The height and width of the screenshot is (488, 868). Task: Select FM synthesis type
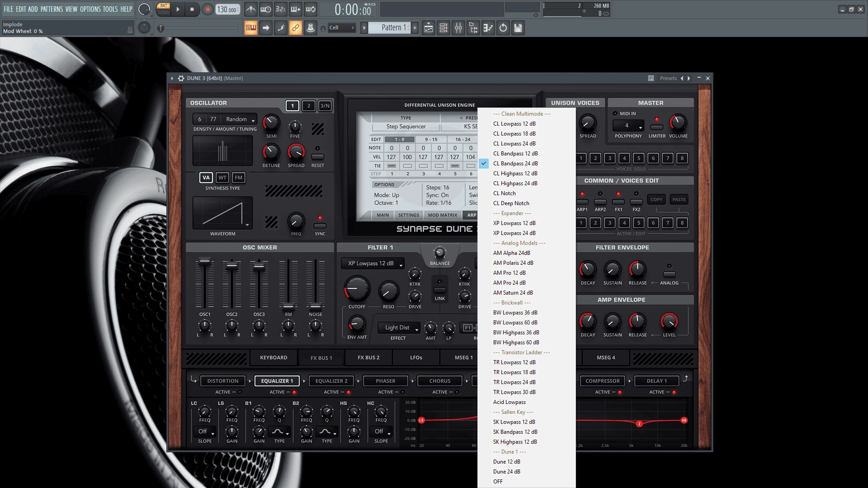[239, 178]
